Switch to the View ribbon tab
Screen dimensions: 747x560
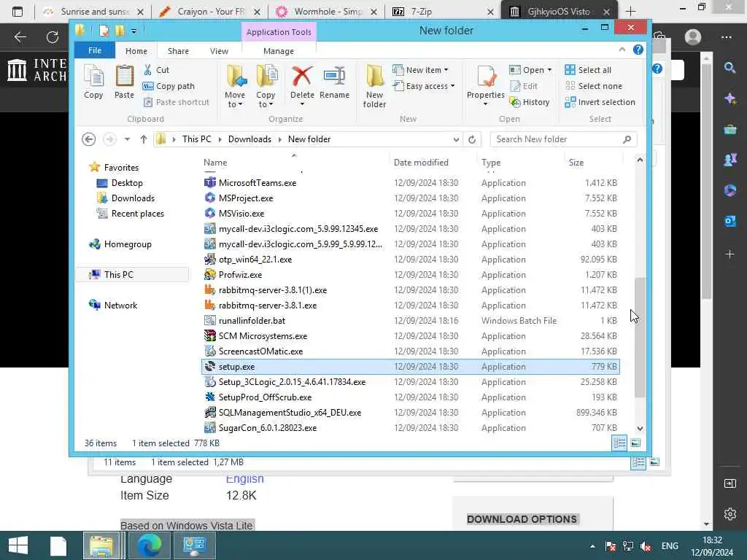point(219,50)
